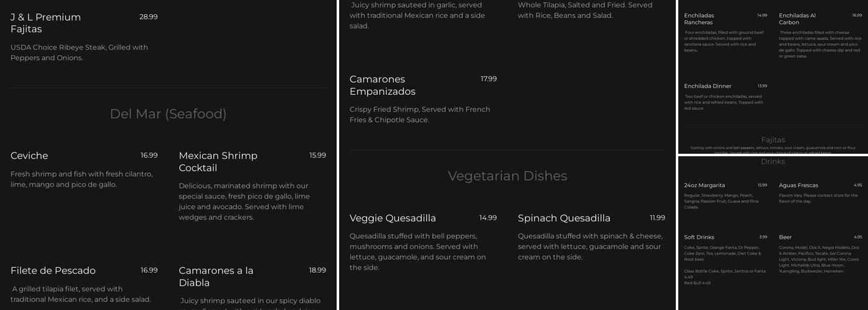The height and width of the screenshot is (310, 868).
Task: Select the Veggie Quesadilla item
Action: tap(392, 218)
